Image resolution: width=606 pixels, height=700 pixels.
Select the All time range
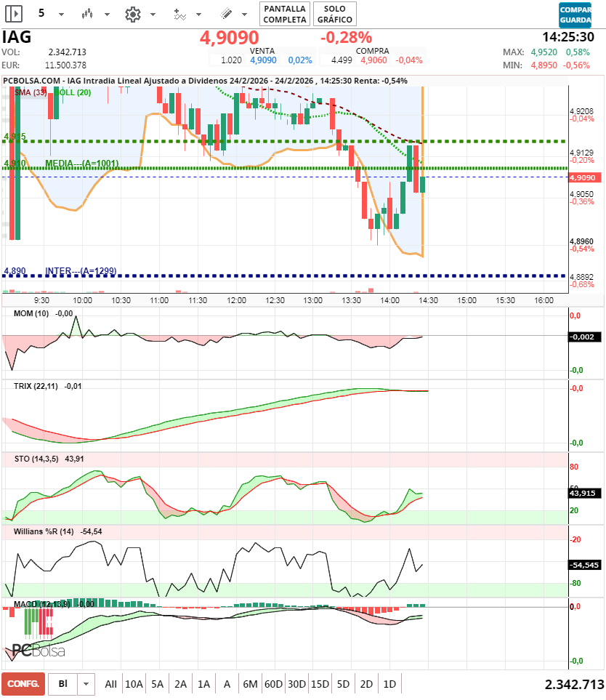[110, 684]
